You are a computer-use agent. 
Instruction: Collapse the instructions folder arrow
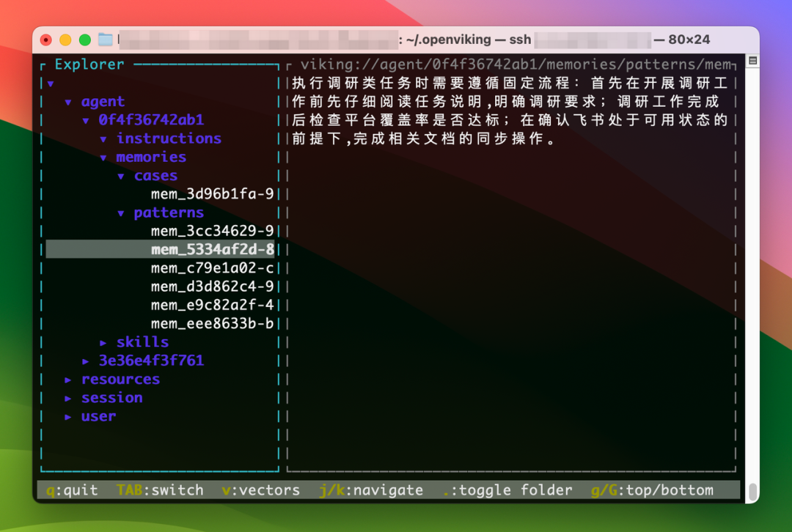103,139
